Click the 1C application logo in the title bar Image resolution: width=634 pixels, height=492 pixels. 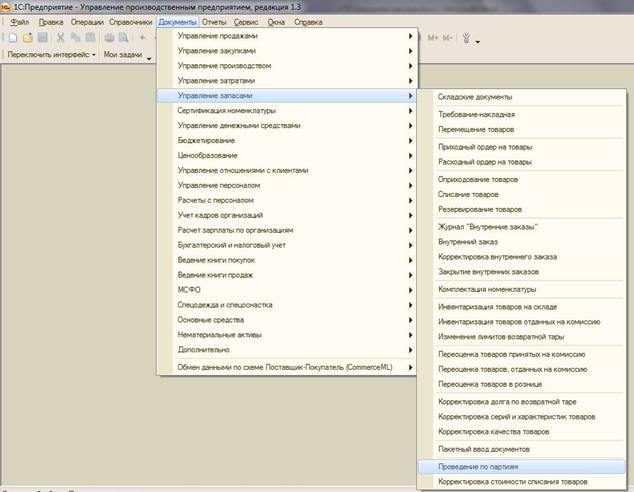5,7
